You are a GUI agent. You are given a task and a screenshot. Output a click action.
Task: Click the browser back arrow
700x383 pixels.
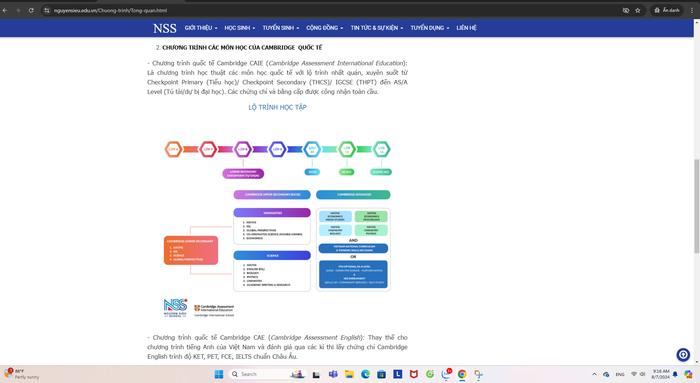point(5,10)
